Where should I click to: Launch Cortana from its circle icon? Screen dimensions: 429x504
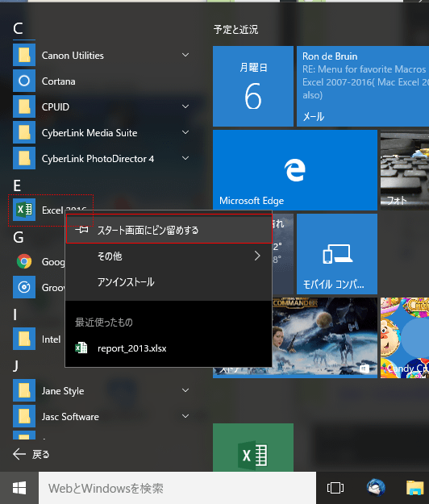point(24,81)
